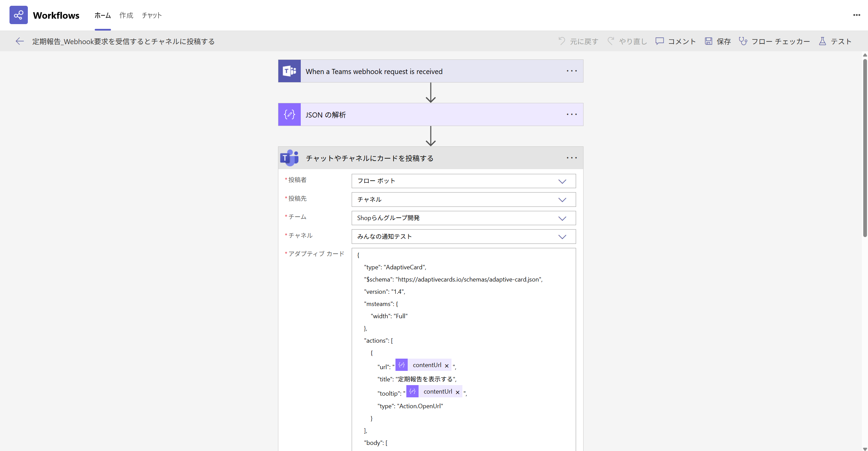Switch to the 作成 tab
Viewport: 868px width, 451px height.
[126, 15]
